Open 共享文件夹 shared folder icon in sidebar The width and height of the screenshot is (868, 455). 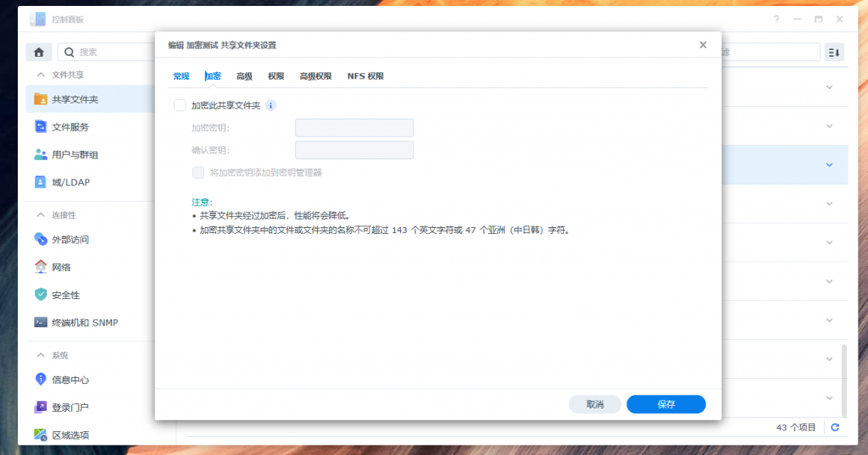(41, 99)
